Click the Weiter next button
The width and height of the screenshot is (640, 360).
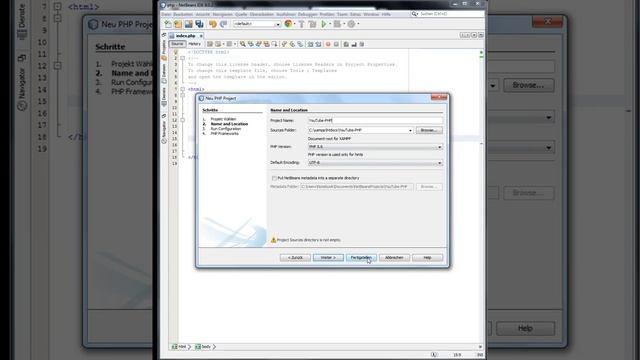[x=328, y=258]
